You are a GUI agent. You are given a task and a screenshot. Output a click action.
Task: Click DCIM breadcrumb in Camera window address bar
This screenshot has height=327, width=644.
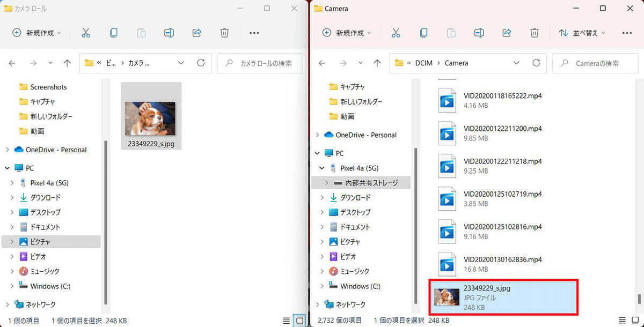(x=423, y=63)
